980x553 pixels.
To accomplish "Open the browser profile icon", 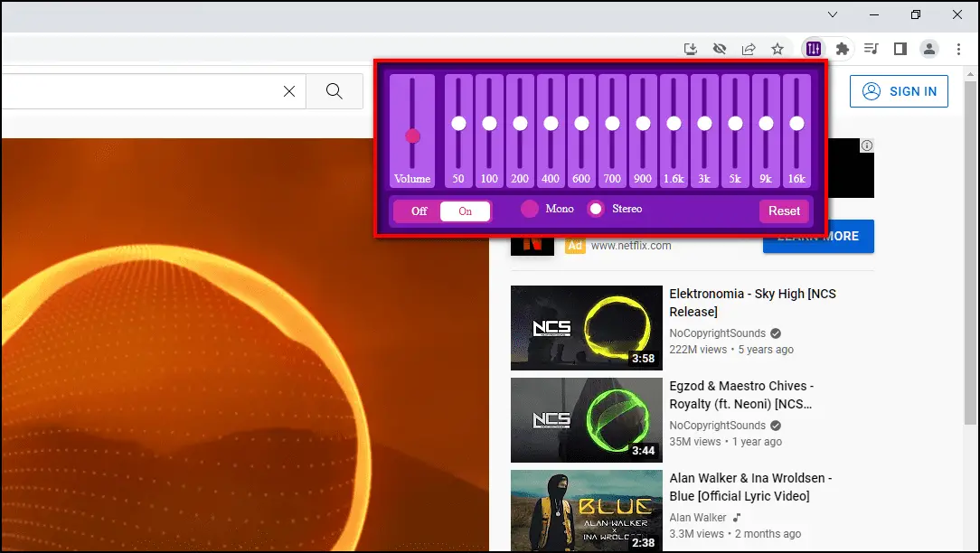I will [x=929, y=49].
